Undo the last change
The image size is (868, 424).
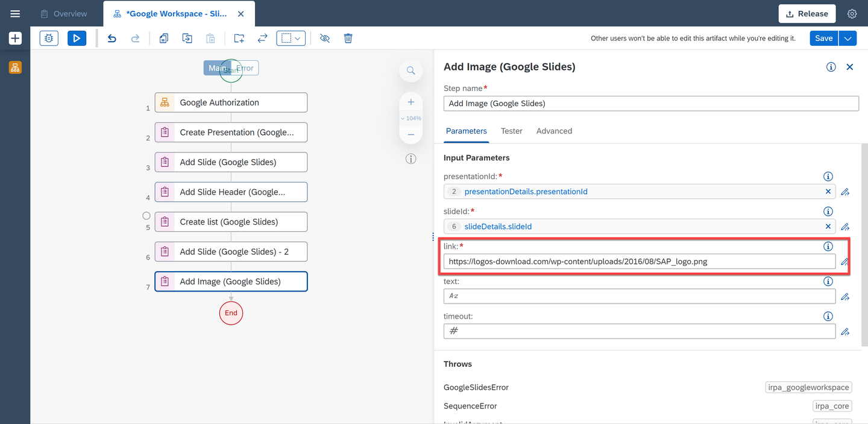(112, 39)
